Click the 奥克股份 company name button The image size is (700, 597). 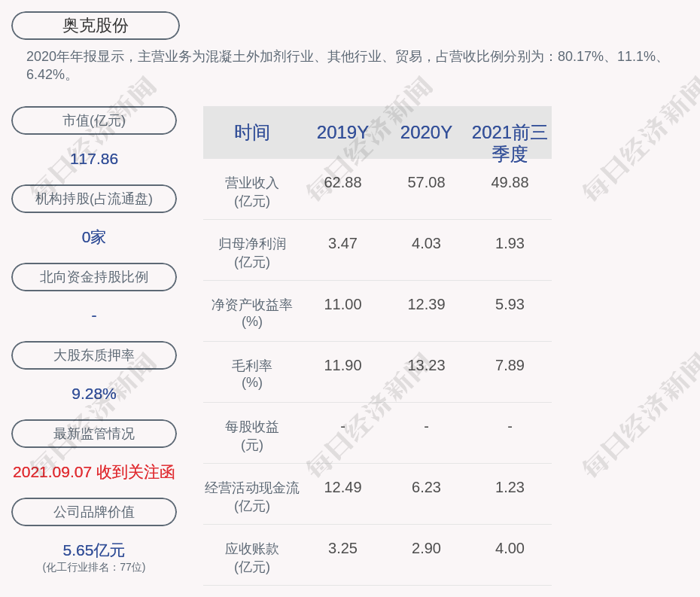(x=95, y=26)
